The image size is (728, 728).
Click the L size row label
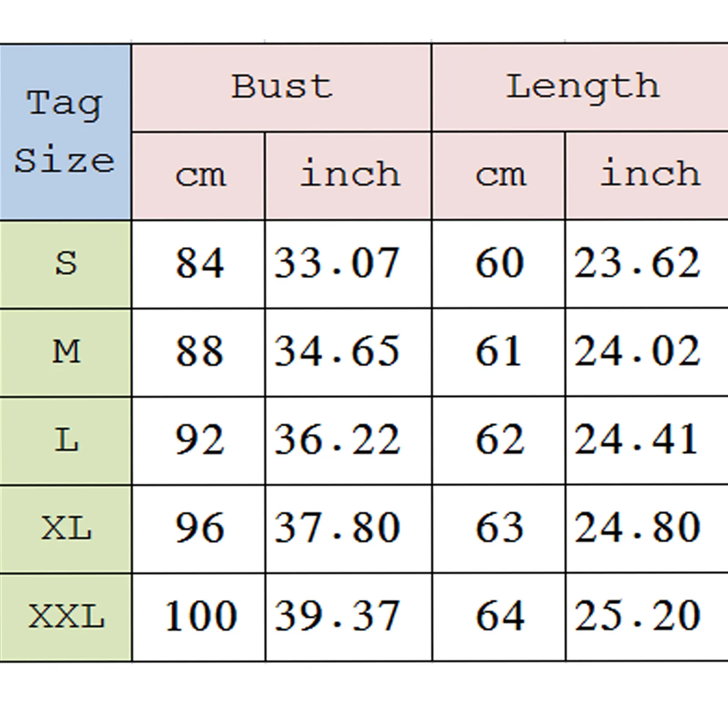(x=66, y=440)
